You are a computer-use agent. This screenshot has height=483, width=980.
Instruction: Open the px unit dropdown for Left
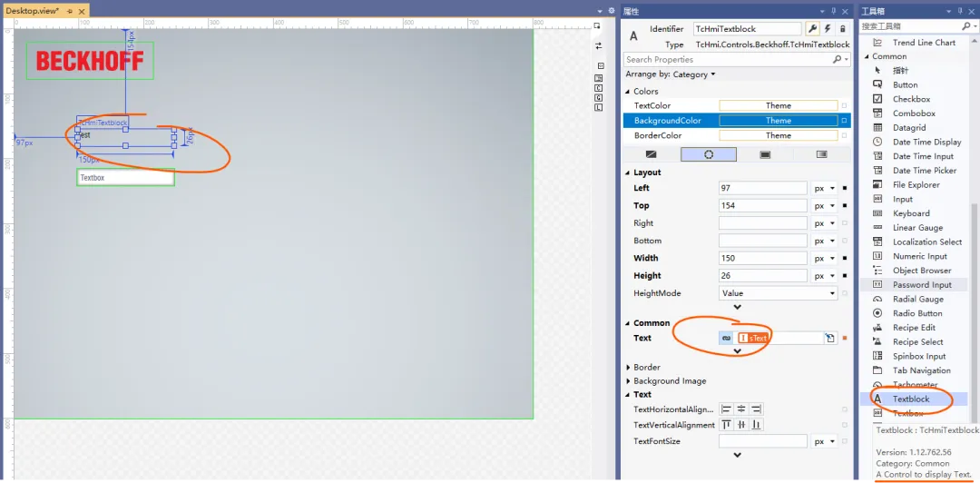click(x=824, y=188)
